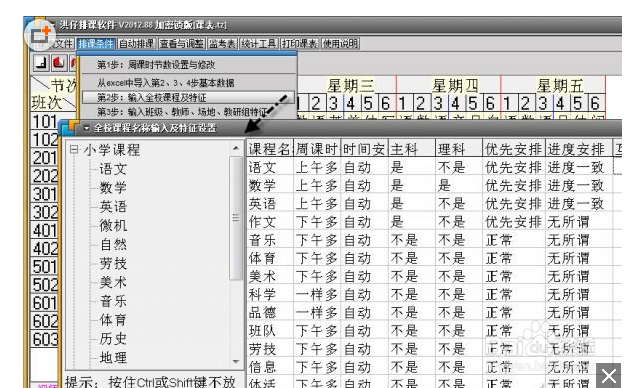633x388 pixels.
Task: Select 体育 in the course tree
Action: tap(113, 320)
